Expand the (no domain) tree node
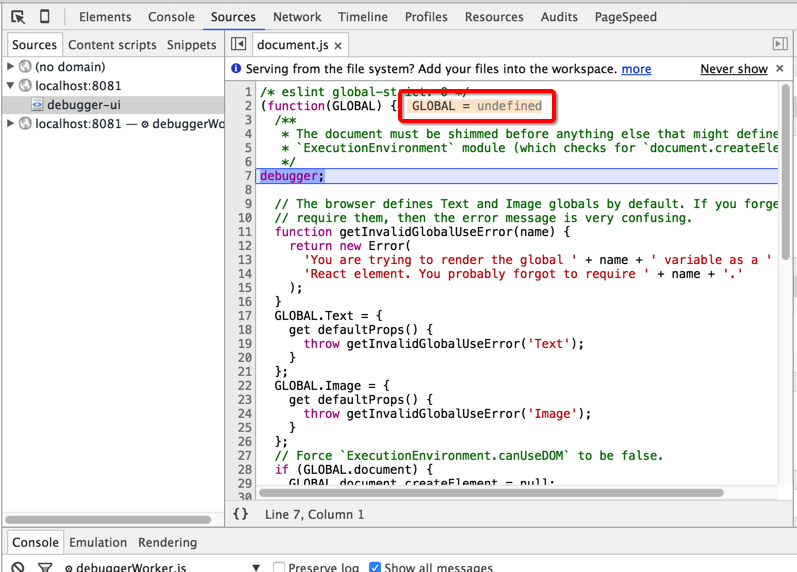This screenshot has height=572, width=797. (x=11, y=67)
